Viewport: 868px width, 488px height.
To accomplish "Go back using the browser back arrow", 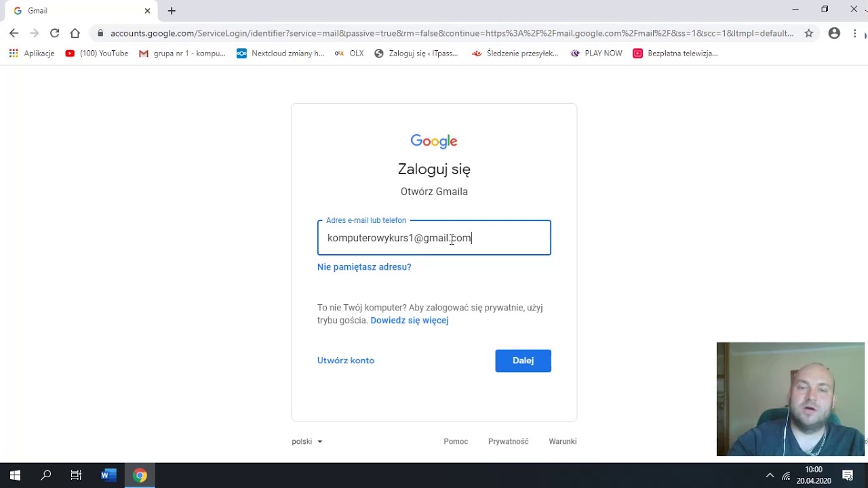I will coord(14,33).
